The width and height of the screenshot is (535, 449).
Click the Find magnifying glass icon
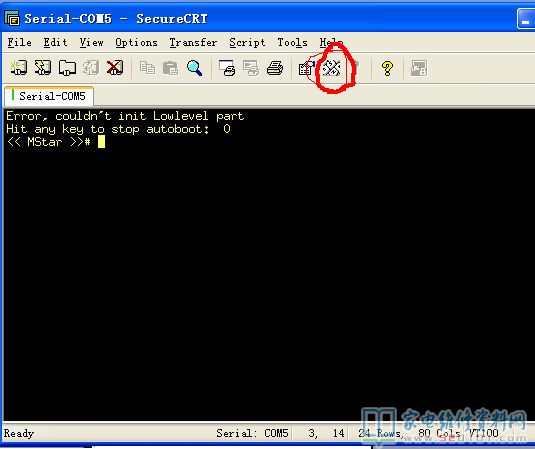point(194,68)
